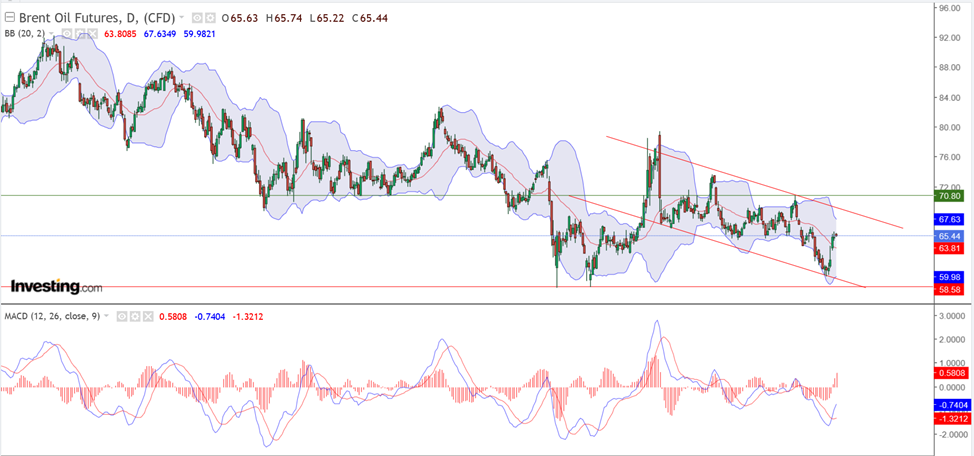Remove the MACD indicator with X icon

[150, 316]
